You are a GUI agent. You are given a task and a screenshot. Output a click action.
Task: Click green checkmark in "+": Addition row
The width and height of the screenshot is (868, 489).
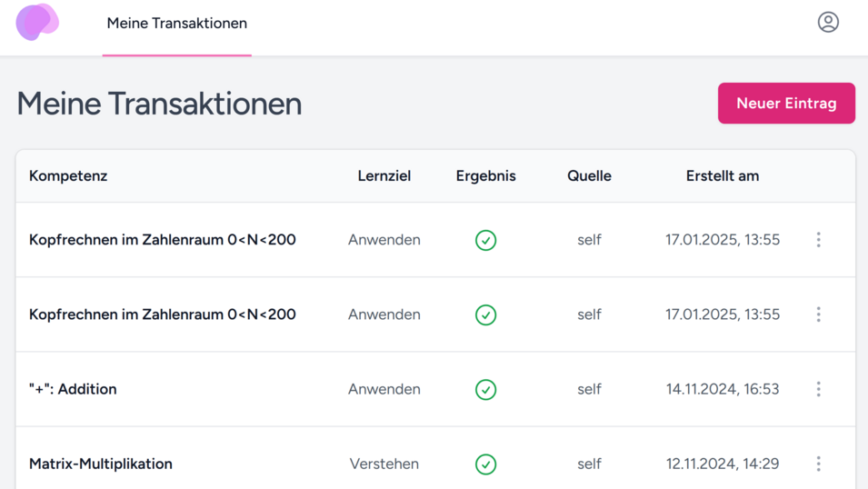485,389
